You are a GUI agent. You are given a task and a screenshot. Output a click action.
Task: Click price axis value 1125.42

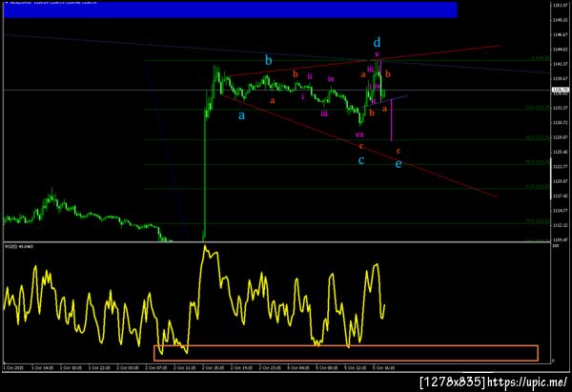(x=560, y=152)
